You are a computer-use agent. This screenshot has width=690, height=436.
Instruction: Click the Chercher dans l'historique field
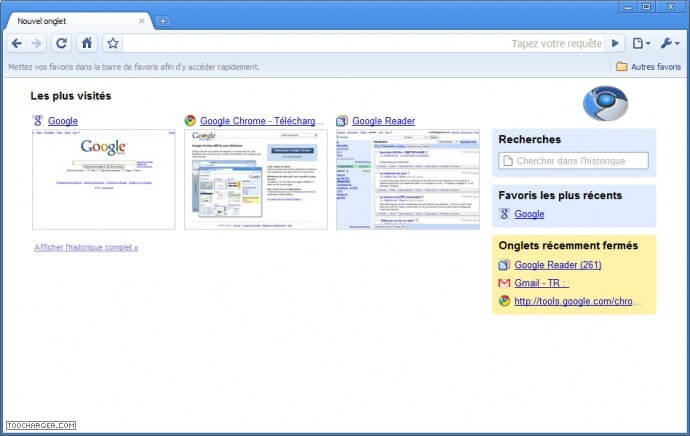(x=573, y=161)
